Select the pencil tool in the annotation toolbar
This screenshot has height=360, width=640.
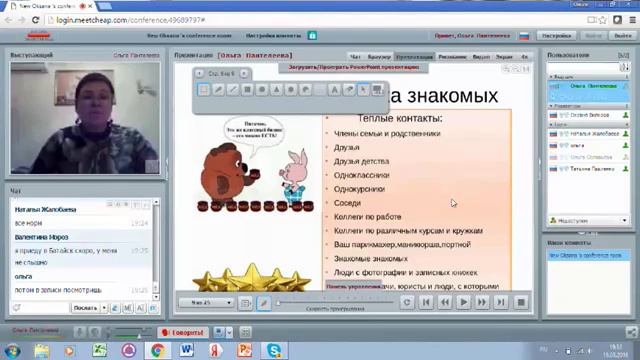[218, 89]
